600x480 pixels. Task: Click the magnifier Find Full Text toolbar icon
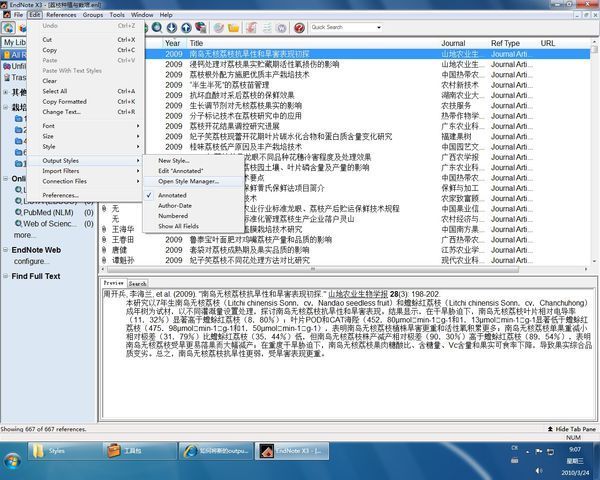157,28
